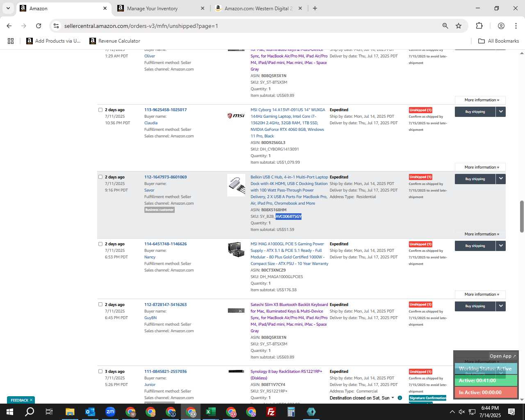Image resolution: width=525 pixels, height=420 pixels.
Task: Click Buy shipping for MSI MAG power supply
Action: coord(475,246)
